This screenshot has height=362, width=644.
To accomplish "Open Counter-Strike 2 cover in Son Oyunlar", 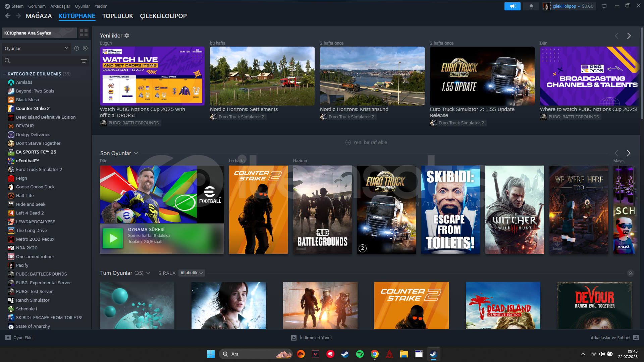I will [258, 209].
